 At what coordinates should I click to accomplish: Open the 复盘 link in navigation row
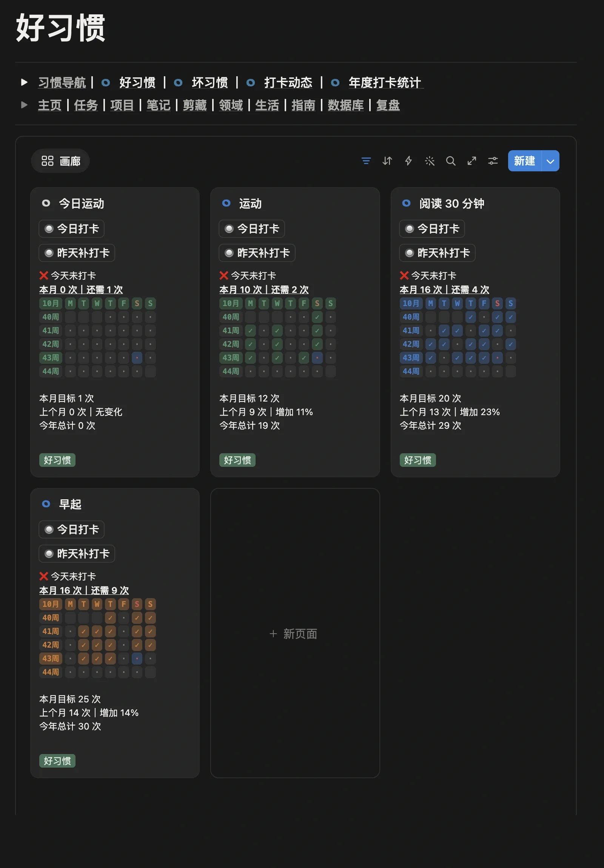point(388,105)
